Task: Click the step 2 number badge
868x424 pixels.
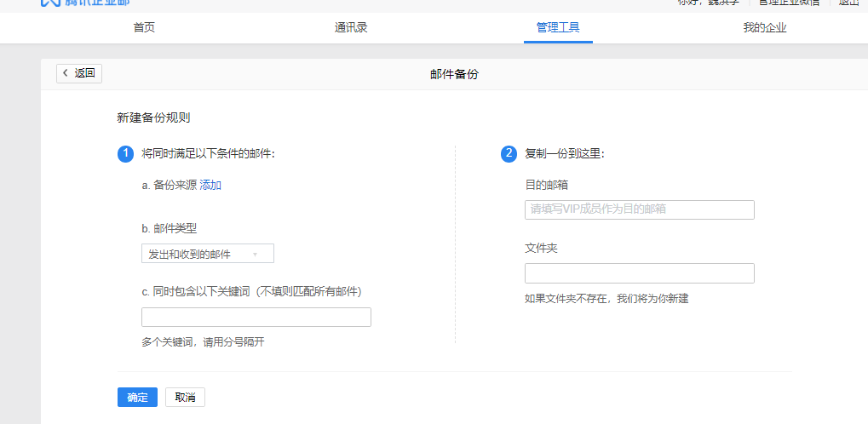Action: tap(509, 154)
